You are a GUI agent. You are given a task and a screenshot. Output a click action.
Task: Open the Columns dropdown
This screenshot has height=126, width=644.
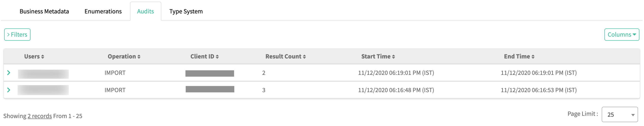click(x=621, y=34)
